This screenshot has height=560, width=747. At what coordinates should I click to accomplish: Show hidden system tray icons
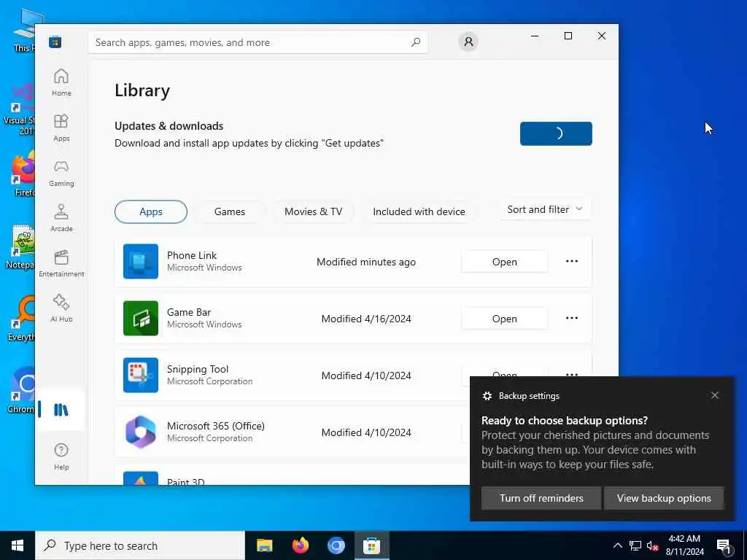617,545
